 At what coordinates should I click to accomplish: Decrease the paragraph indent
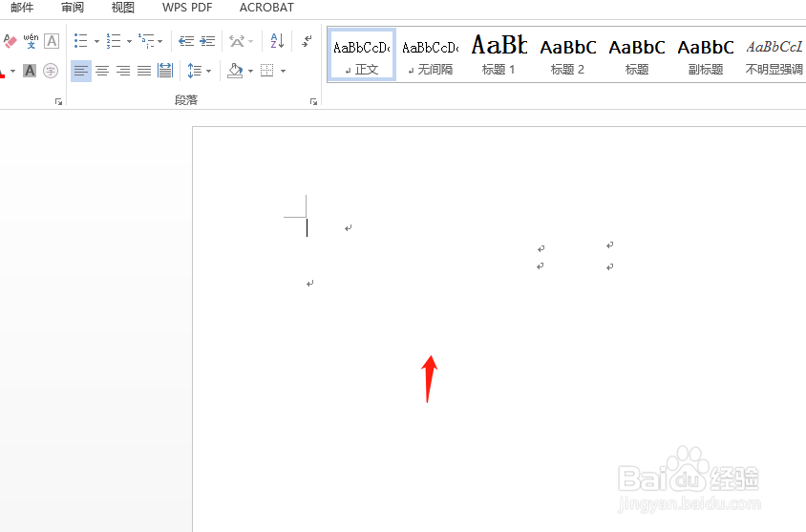coord(186,41)
